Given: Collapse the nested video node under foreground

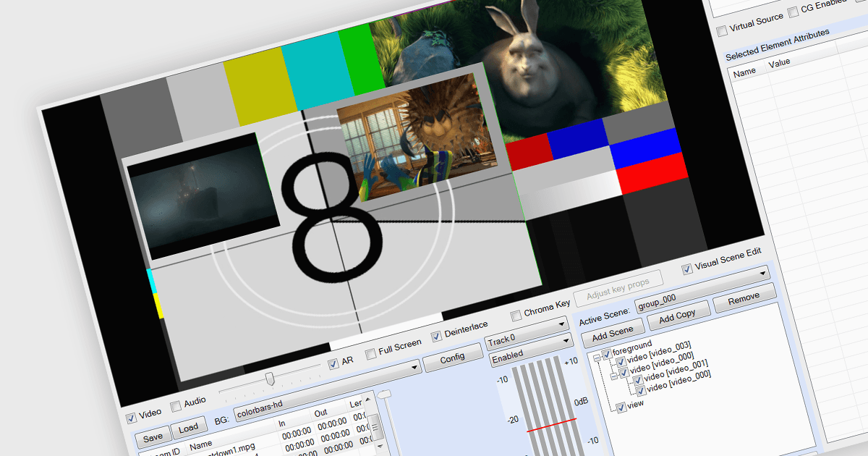Looking at the screenshot, I should point(614,375).
